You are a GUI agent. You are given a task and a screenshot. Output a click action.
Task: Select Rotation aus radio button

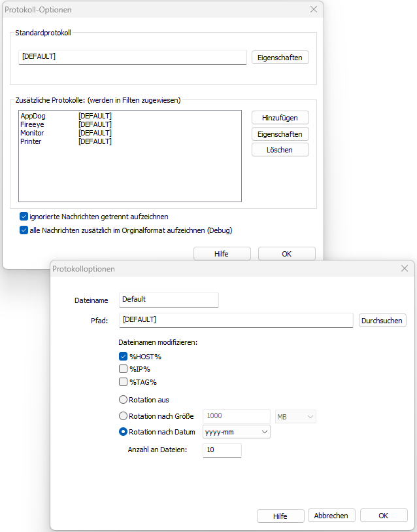[123, 400]
